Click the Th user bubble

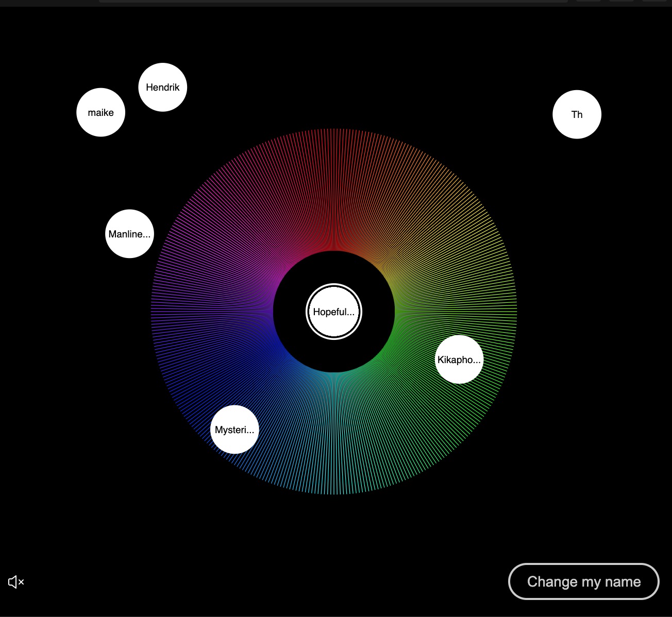click(577, 115)
